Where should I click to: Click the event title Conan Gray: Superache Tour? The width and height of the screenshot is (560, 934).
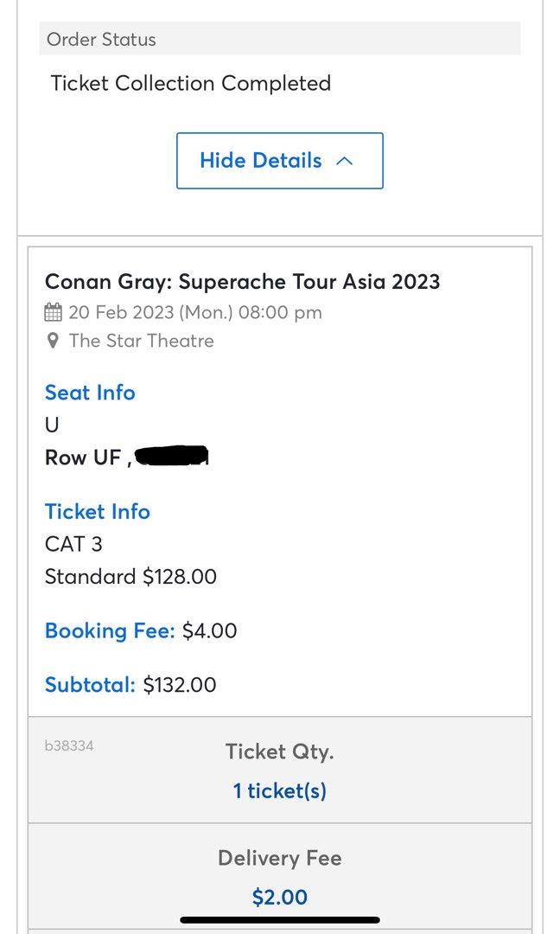[x=242, y=282]
